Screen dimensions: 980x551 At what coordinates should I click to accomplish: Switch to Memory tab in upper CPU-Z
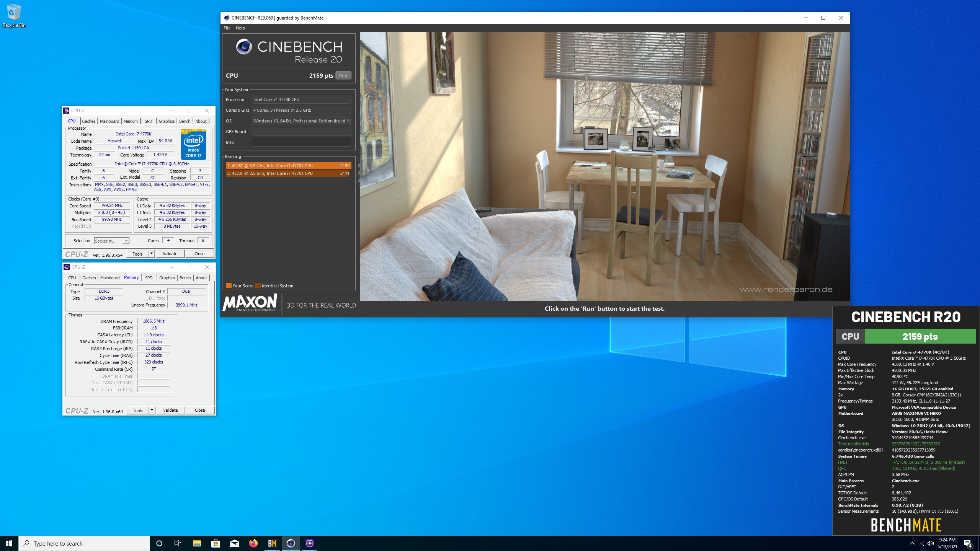click(131, 121)
